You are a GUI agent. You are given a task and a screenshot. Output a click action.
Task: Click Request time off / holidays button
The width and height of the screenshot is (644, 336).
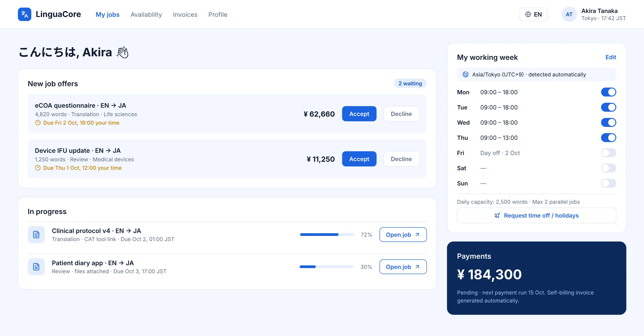click(537, 216)
